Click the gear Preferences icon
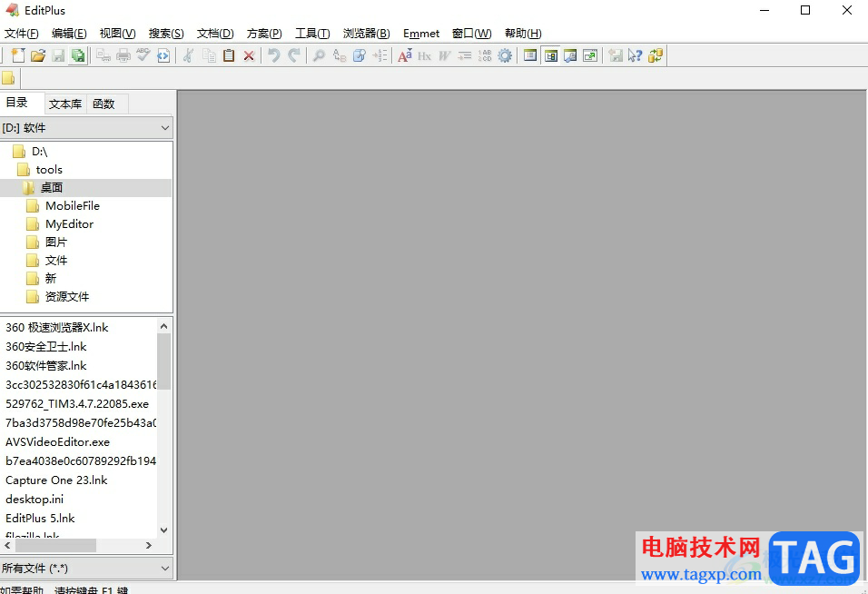The width and height of the screenshot is (868, 594). click(505, 55)
